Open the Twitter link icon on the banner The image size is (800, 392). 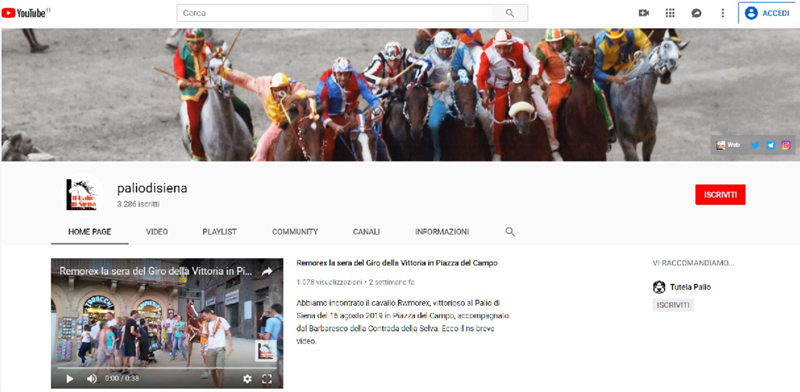(755, 145)
